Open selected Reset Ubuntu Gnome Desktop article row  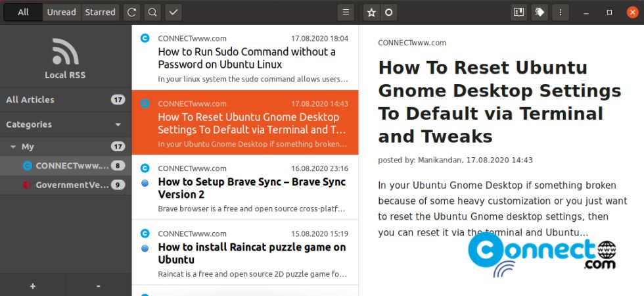point(244,122)
